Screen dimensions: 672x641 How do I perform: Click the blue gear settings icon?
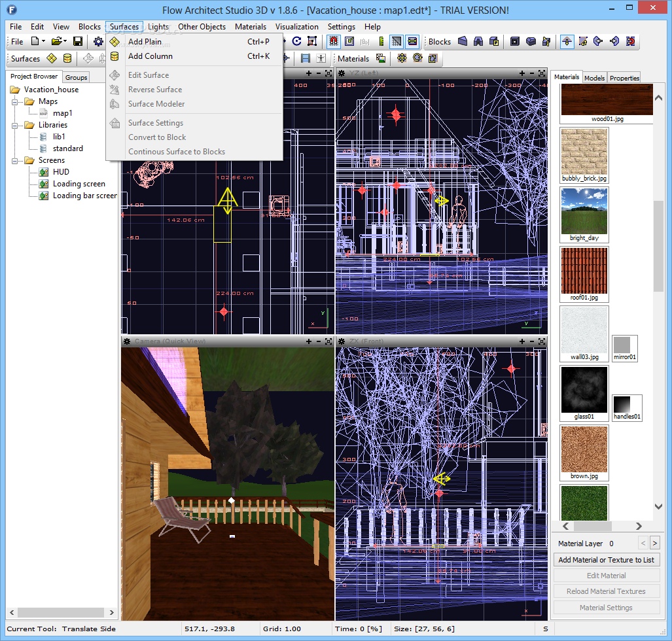[x=98, y=42]
